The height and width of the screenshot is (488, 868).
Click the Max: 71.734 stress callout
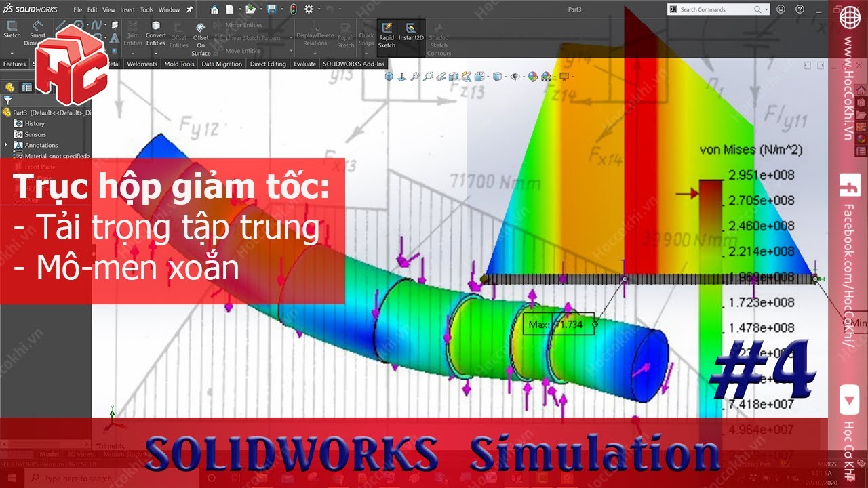click(559, 325)
